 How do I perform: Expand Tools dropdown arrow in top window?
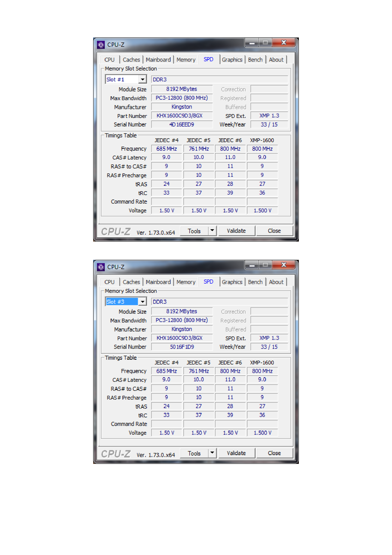coord(212,231)
